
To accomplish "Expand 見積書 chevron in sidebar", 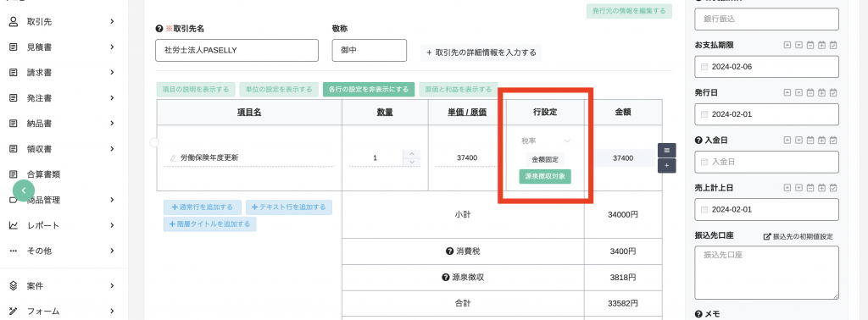I will pos(112,47).
